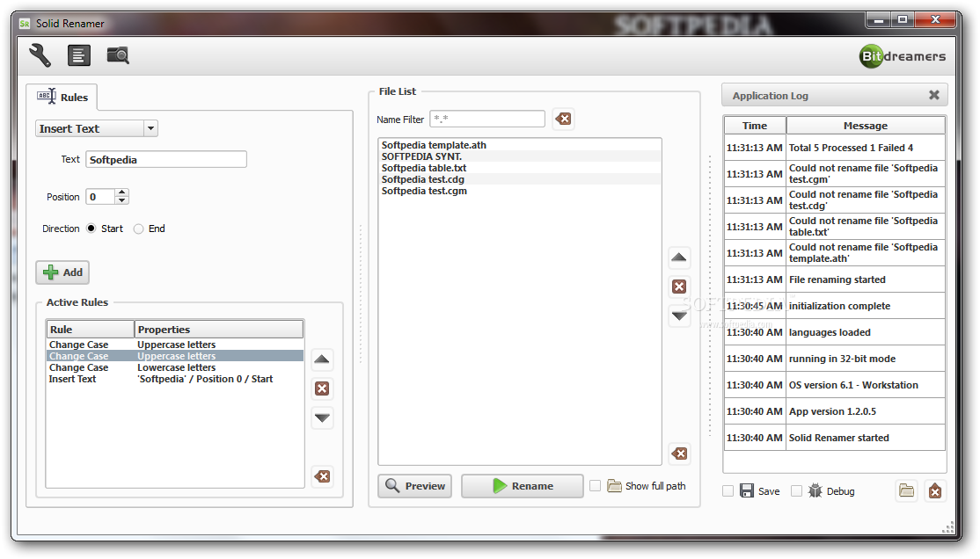The height and width of the screenshot is (559, 980).
Task: Select file Softpedia test.cgm
Action: click(x=520, y=191)
